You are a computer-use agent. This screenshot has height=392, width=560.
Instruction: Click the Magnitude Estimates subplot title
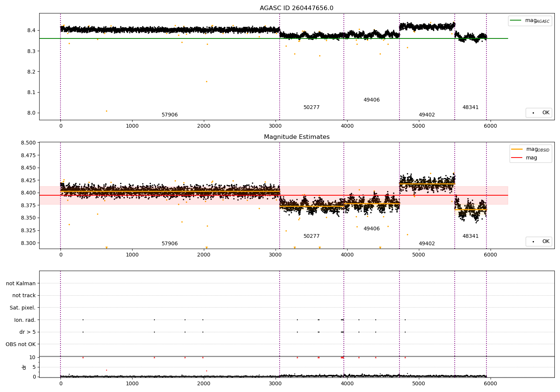[x=296, y=137]
